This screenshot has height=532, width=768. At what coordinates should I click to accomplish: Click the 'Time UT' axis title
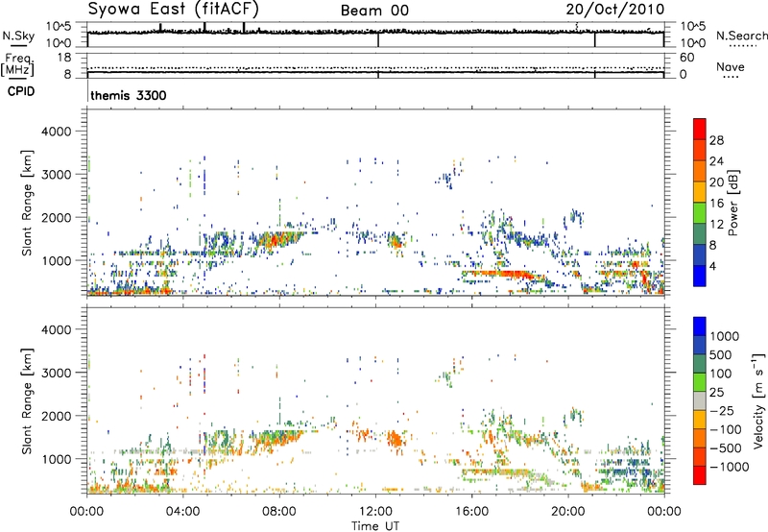click(x=375, y=526)
